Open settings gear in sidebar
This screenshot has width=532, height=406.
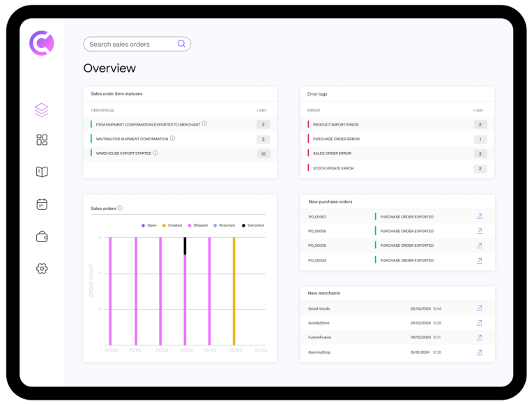[x=42, y=269]
